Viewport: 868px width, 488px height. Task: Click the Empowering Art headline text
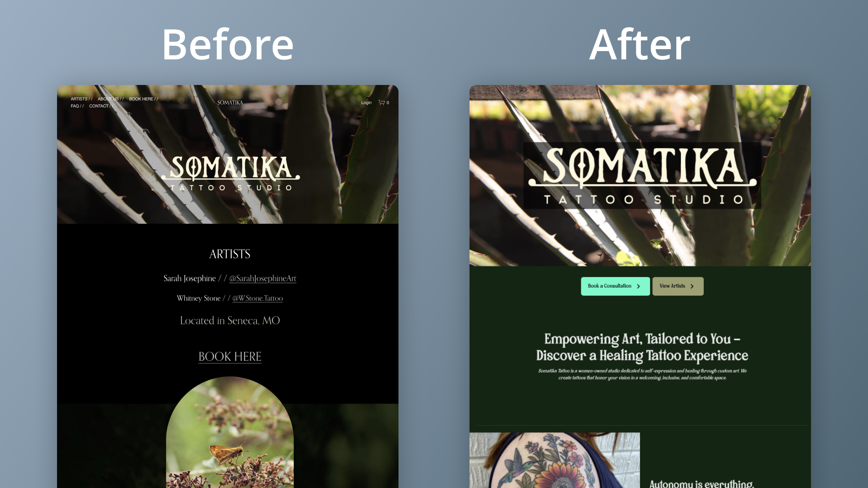pos(642,347)
